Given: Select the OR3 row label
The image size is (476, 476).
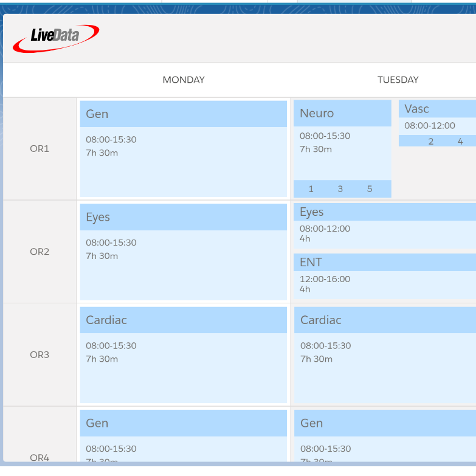Looking at the screenshot, I should pyautogui.click(x=40, y=354).
